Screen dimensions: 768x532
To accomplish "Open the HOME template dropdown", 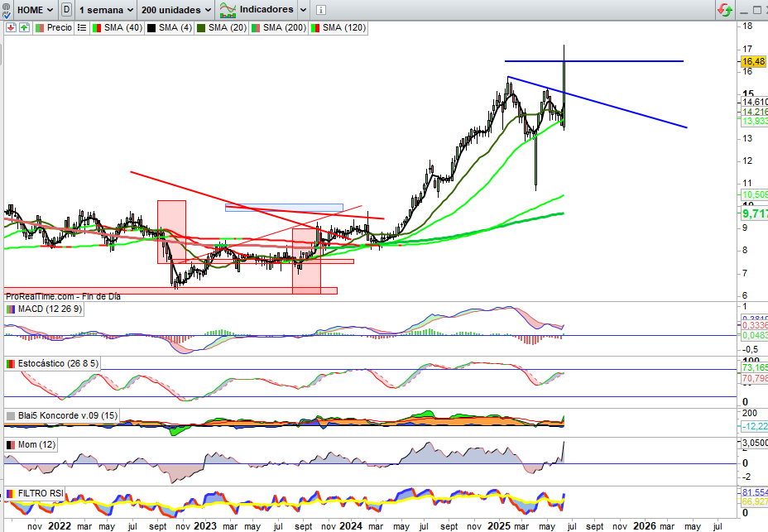I will (36, 10).
